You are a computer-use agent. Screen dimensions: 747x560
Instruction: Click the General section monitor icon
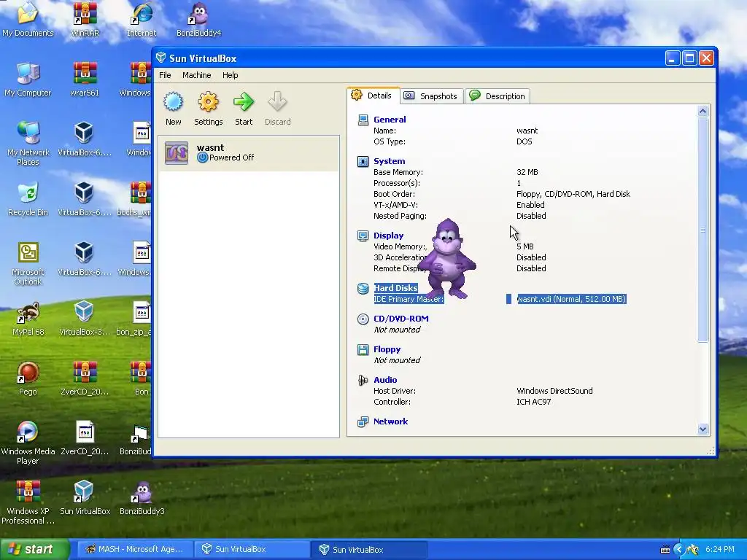[x=363, y=120]
